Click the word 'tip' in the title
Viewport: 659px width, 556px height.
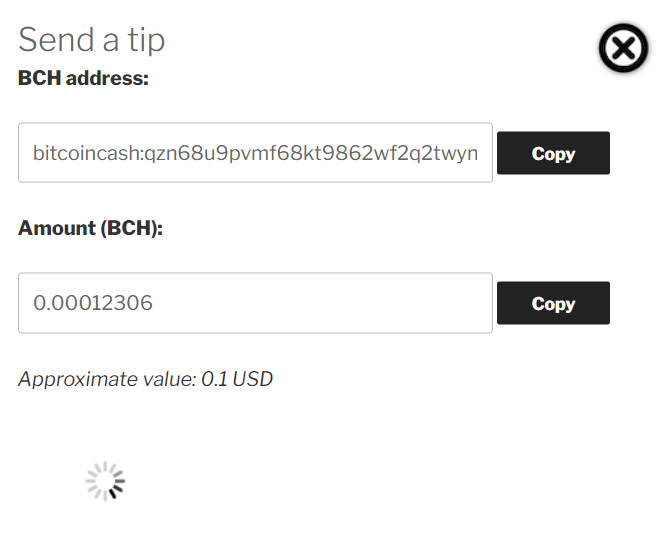point(146,41)
